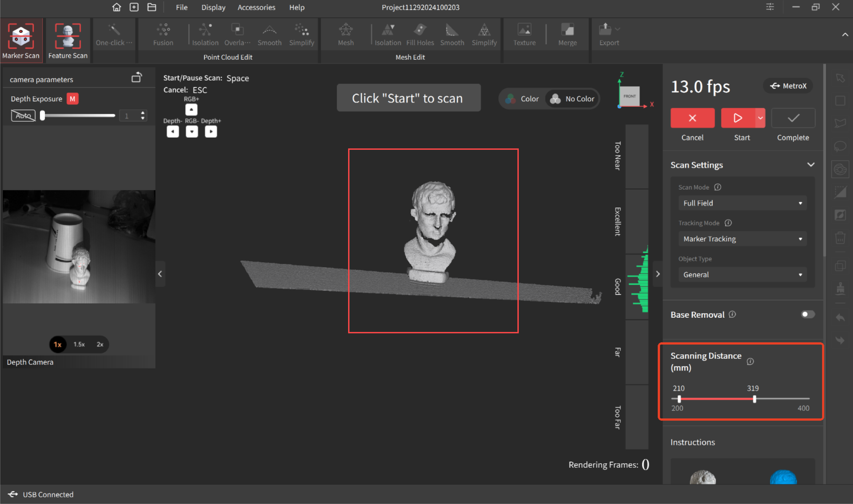Screen dimensions: 853x504
Task: Click Tracking Mode info icon
Action: (x=728, y=223)
